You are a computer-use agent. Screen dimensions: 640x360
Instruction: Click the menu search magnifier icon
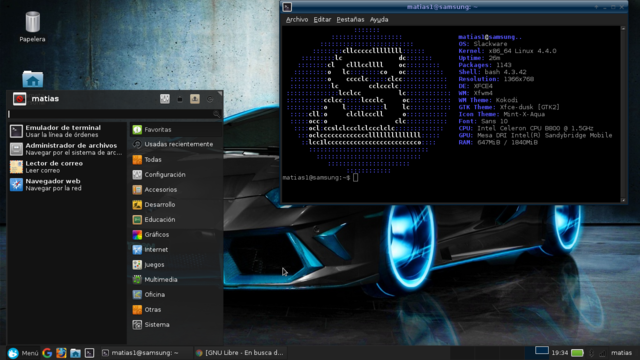[216, 114]
